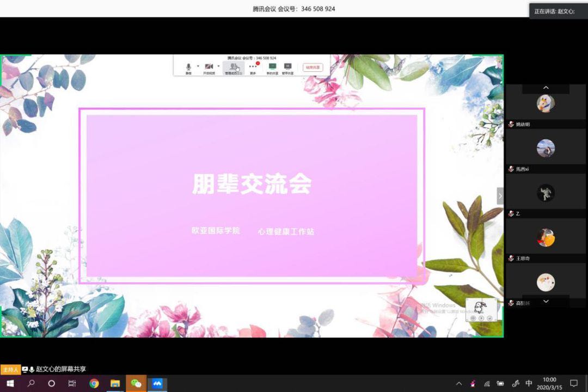Open WeChat from the taskbar
Viewport: 588px width, 392px height.
pos(136,383)
